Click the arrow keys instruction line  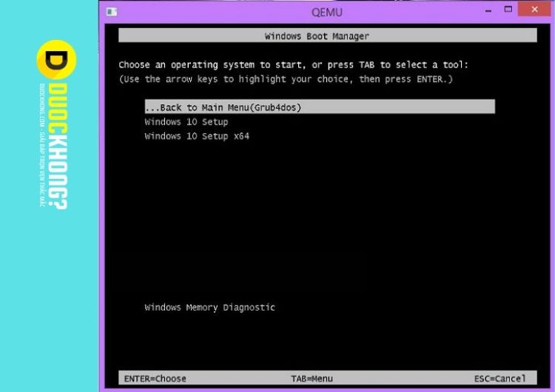click(x=285, y=79)
